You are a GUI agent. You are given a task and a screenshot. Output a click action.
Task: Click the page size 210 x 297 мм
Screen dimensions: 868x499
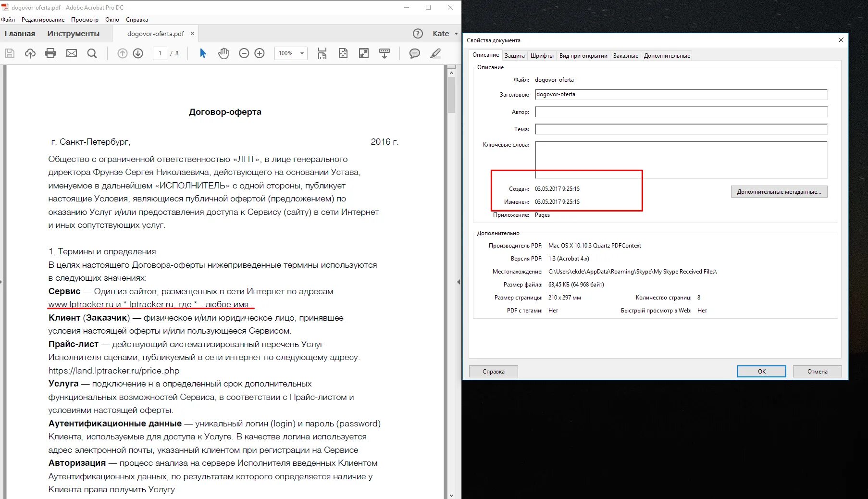point(565,298)
